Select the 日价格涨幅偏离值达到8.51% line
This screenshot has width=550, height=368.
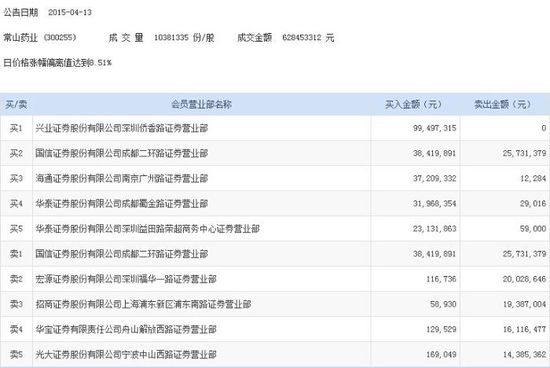click(x=58, y=63)
